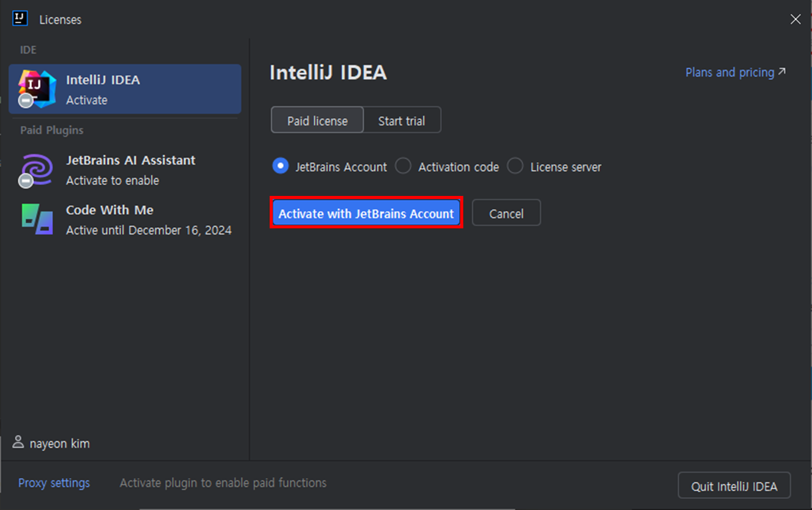Click the IntelliJ IDEA heading in right pane
Image resolution: width=812 pixels, height=510 pixels.
point(328,73)
